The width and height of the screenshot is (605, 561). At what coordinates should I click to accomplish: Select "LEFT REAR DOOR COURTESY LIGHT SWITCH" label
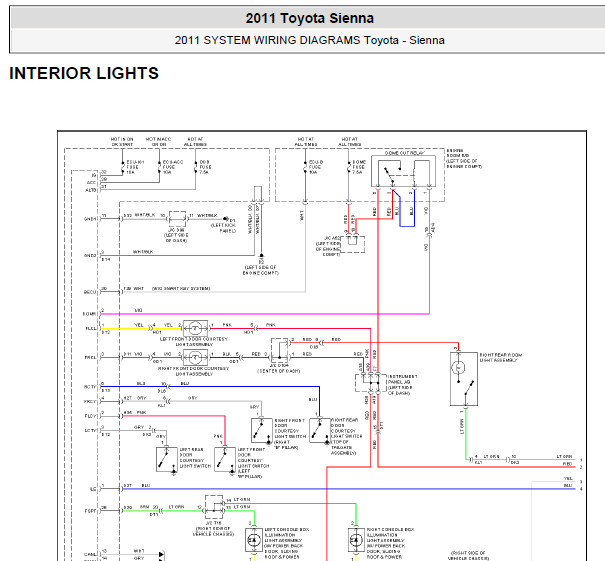[x=195, y=458]
